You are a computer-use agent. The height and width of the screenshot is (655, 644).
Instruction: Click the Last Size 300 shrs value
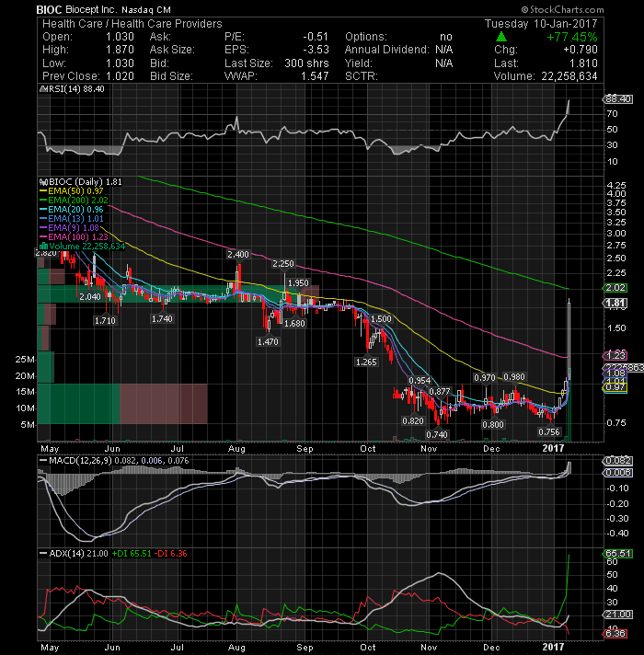(306, 63)
